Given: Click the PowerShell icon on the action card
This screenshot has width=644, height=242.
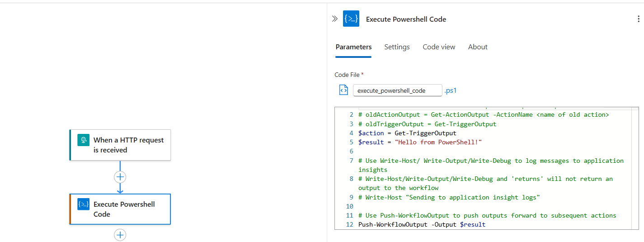Looking at the screenshot, I should pyautogui.click(x=84, y=204).
